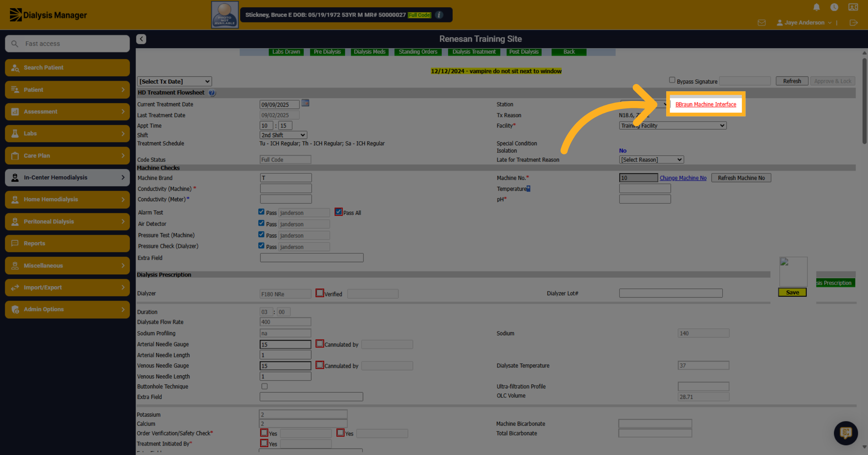Click the Fast access search field
Viewport: 868px width, 455px height.
pyautogui.click(x=67, y=44)
